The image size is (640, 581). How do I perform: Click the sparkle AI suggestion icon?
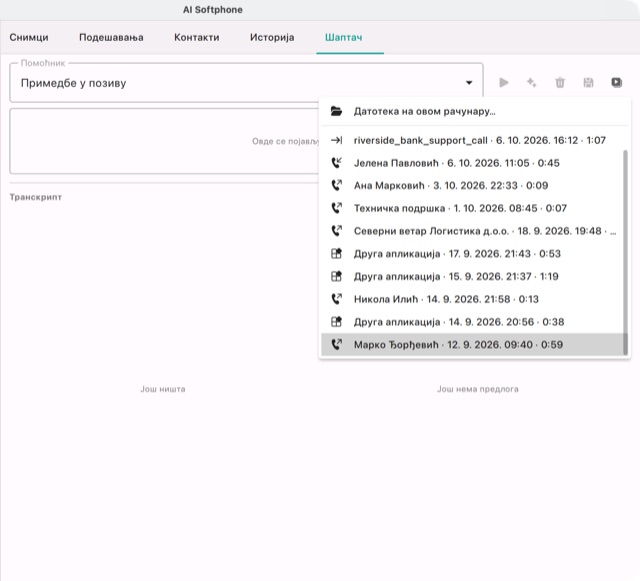[531, 83]
